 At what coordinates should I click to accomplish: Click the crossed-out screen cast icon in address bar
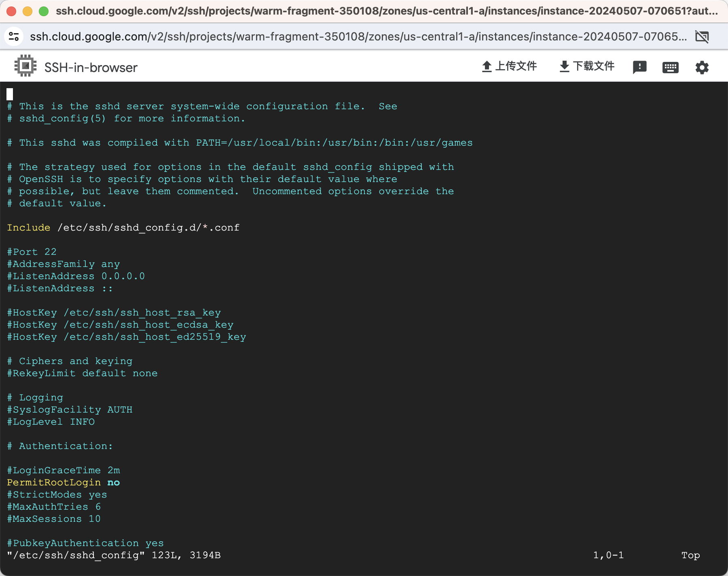[702, 36]
